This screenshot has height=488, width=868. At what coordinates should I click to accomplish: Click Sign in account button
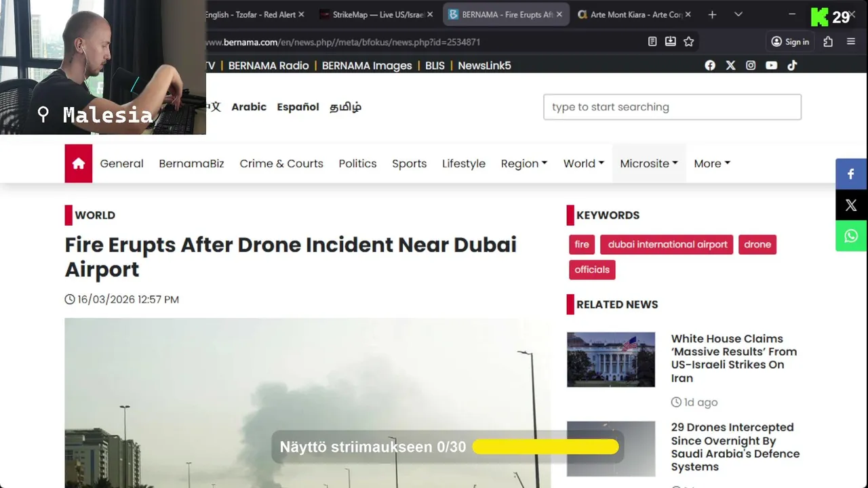click(x=790, y=41)
